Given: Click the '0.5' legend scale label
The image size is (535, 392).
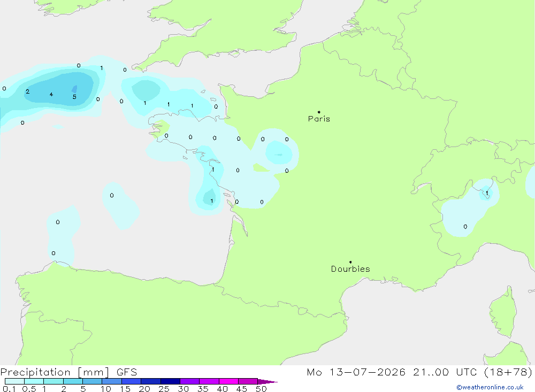Looking at the screenshot, I should [x=29, y=389].
